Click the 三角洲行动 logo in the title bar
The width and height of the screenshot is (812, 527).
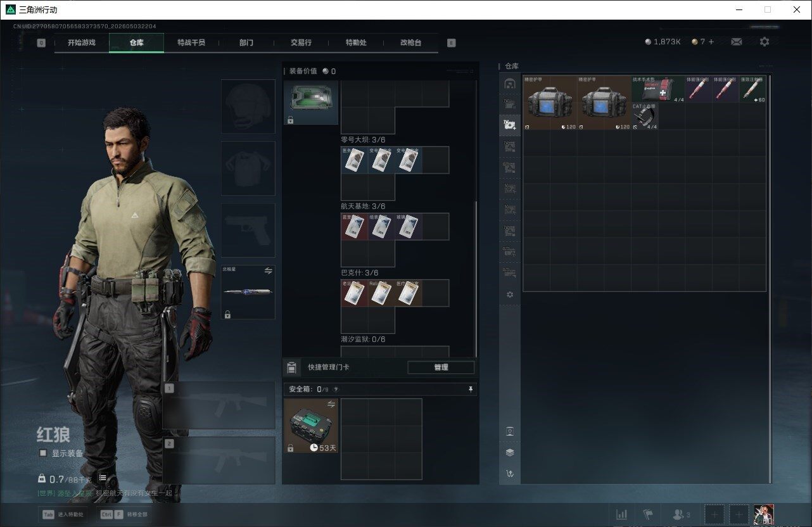click(11, 10)
